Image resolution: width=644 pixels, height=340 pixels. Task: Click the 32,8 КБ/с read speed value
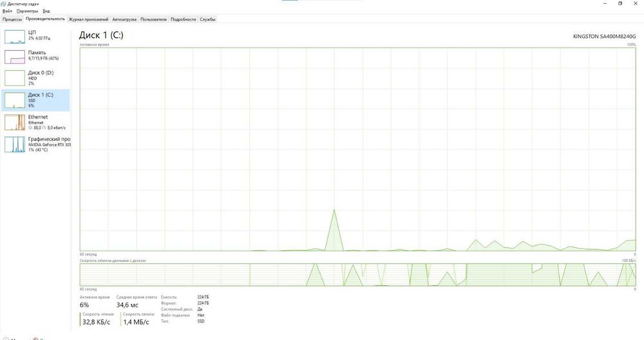(96, 322)
